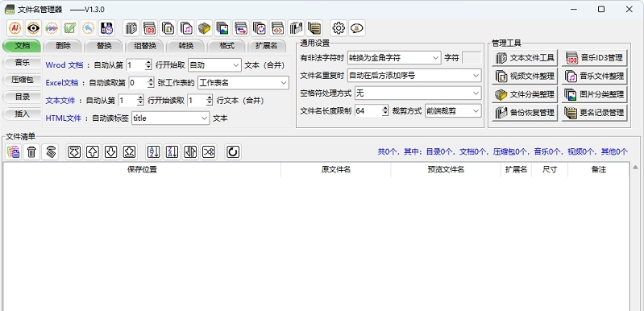Click the yellow file box toolbar icon
The height and width of the screenshot is (311, 644).
204,28
